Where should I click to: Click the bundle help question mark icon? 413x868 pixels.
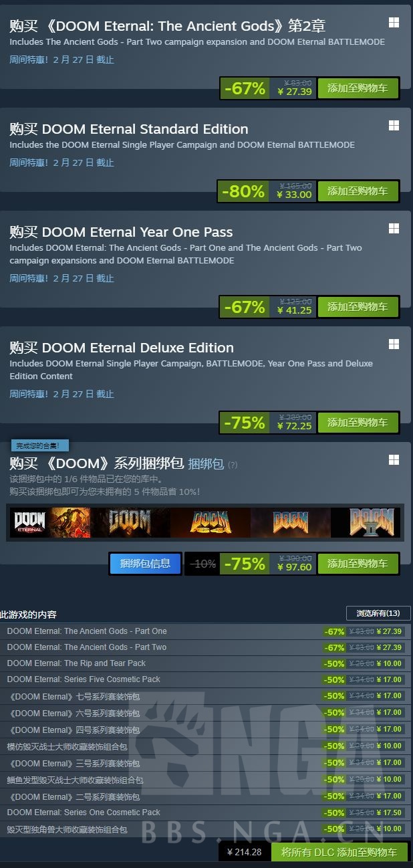point(233,465)
